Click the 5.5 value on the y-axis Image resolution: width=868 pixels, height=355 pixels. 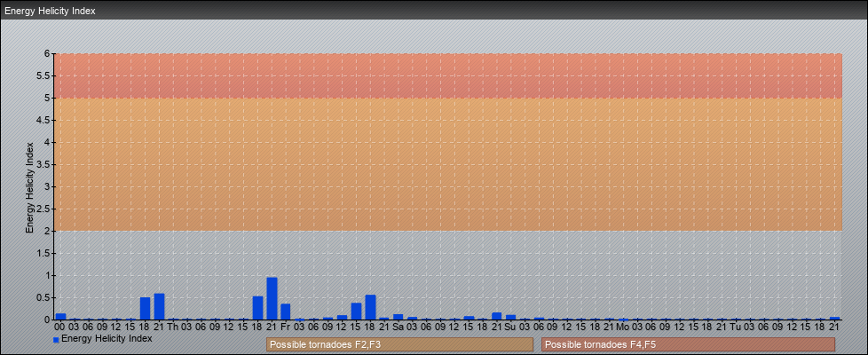(x=44, y=75)
